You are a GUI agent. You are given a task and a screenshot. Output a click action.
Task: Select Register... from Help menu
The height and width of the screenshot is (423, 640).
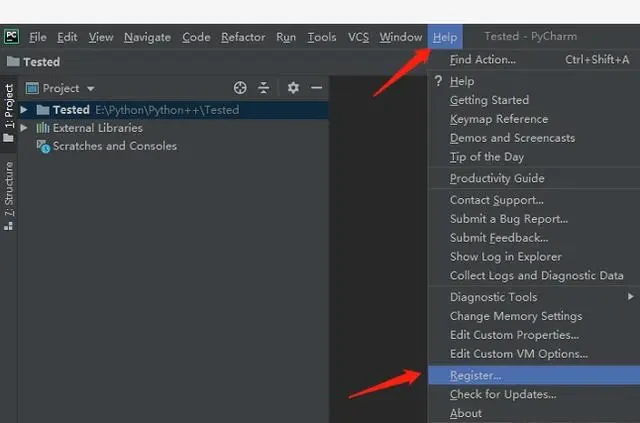(x=476, y=376)
